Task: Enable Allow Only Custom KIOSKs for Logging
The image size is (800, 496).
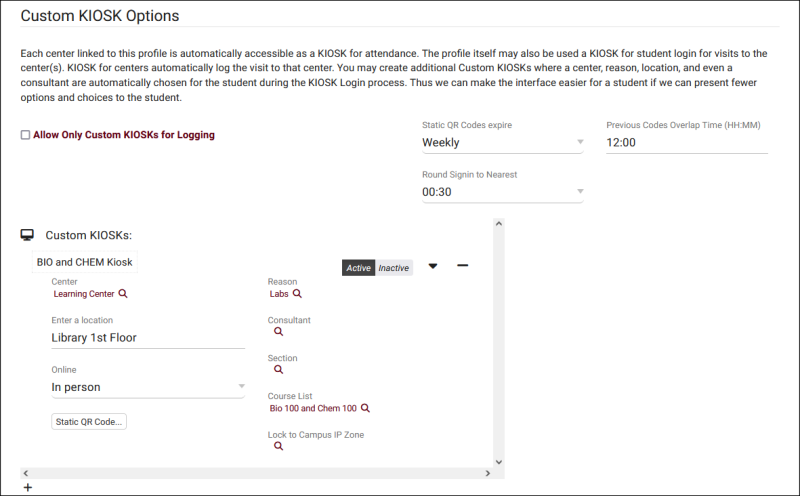Action: (x=26, y=135)
